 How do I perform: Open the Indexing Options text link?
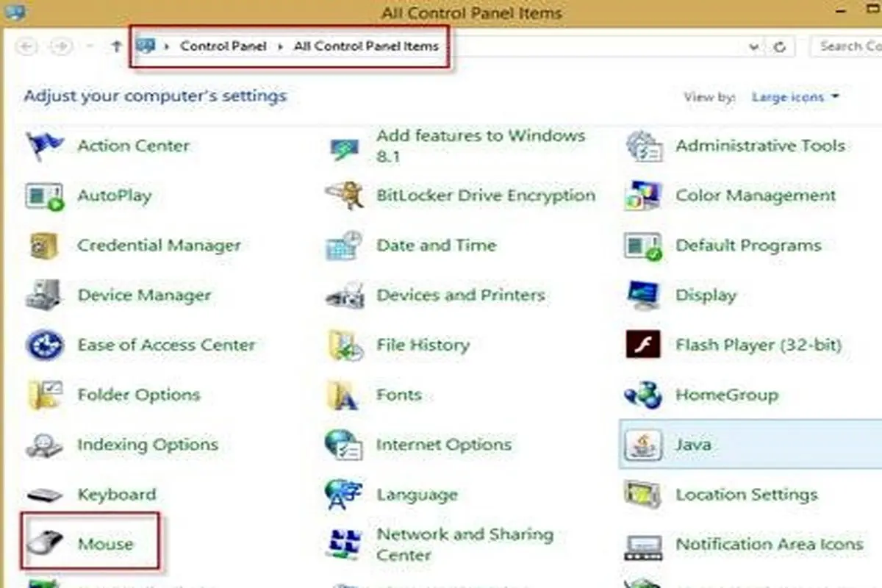pos(148,445)
